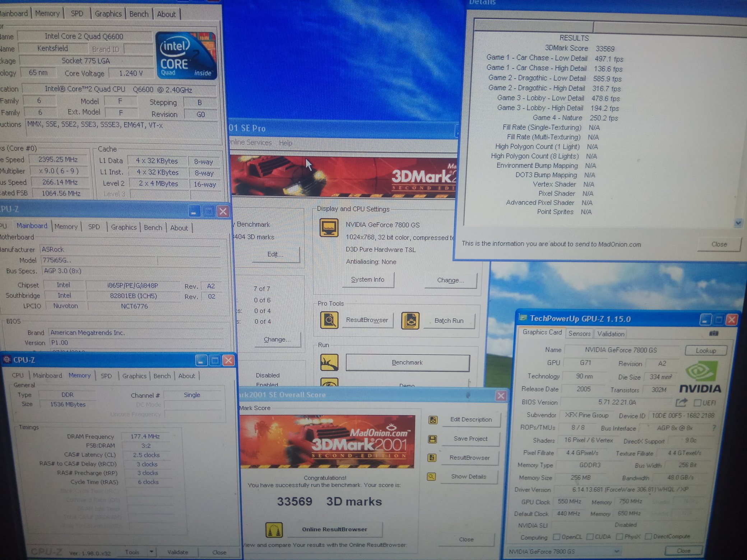Switch to Validation tab in GPU-Z
Viewport: 747px width, 560px height.
pos(611,334)
